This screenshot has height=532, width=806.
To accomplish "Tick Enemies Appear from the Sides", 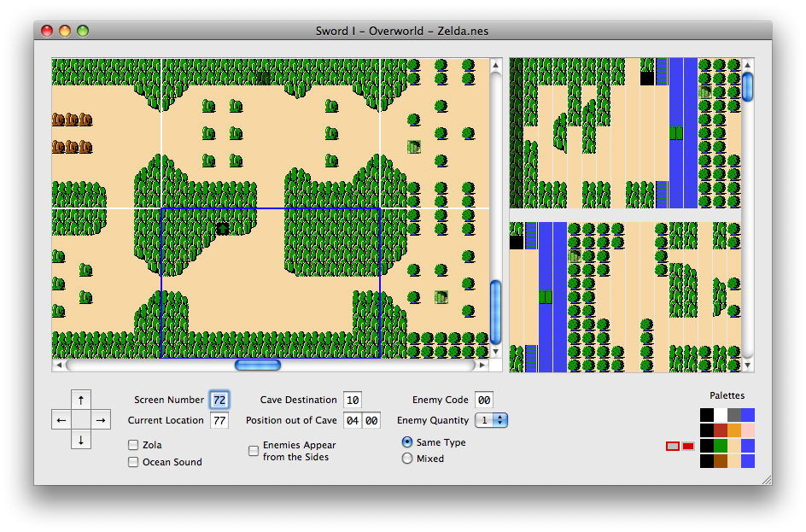I will click(254, 451).
